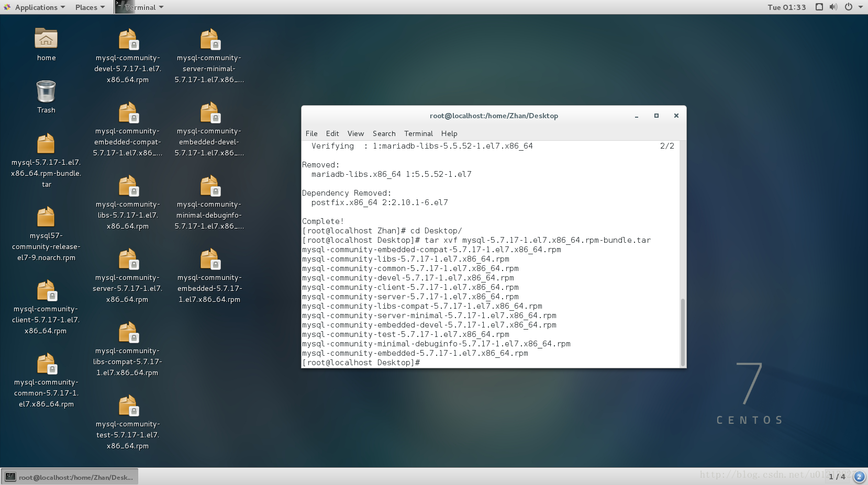Click the accessibility/screen icon in top bar
Screen dimensions: 868x485
point(819,7)
